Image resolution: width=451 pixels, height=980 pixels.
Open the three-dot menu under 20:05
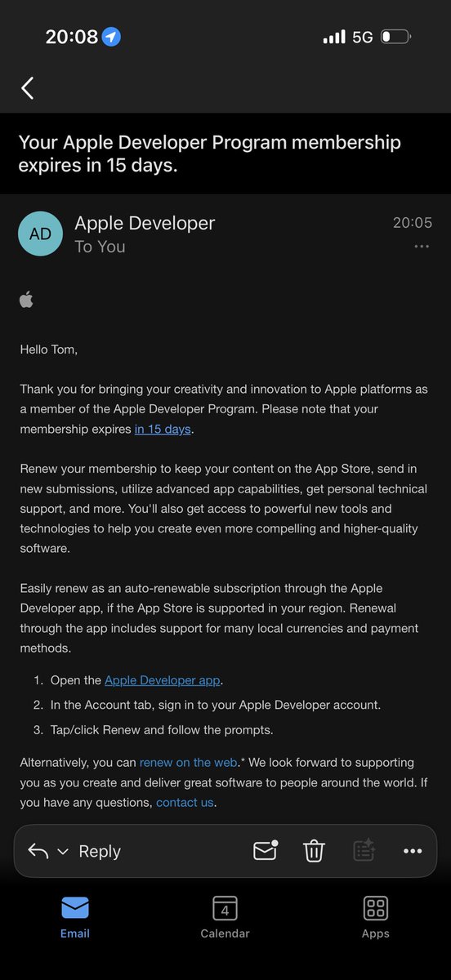click(x=422, y=247)
